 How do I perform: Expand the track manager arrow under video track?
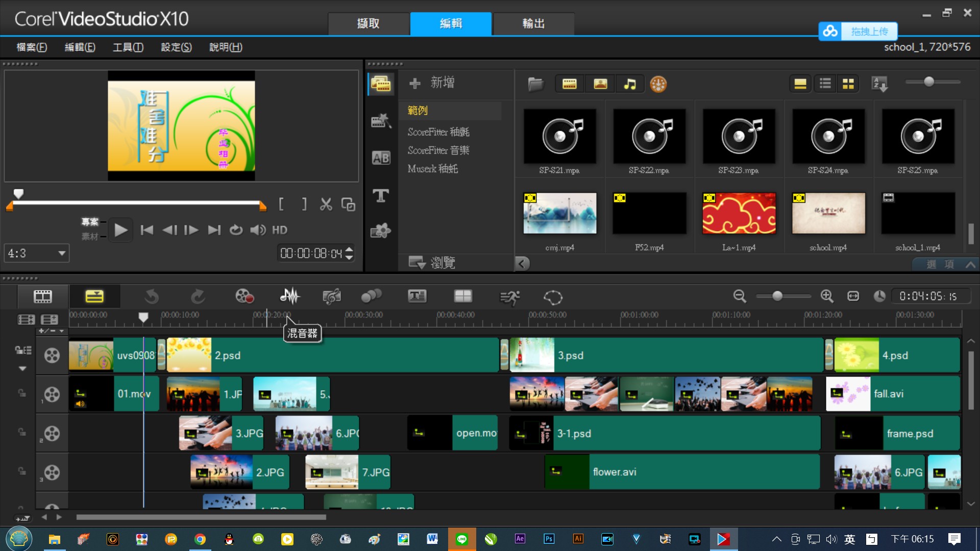(22, 368)
